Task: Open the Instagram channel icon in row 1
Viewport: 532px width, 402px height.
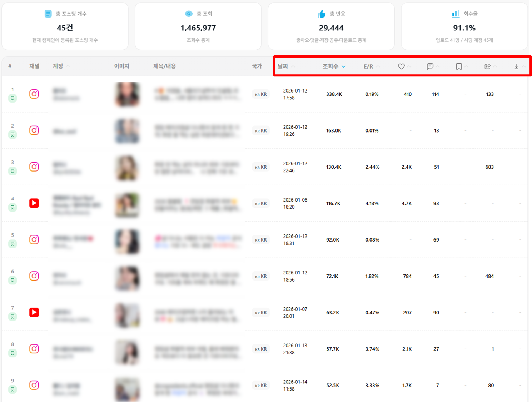Action: point(34,94)
